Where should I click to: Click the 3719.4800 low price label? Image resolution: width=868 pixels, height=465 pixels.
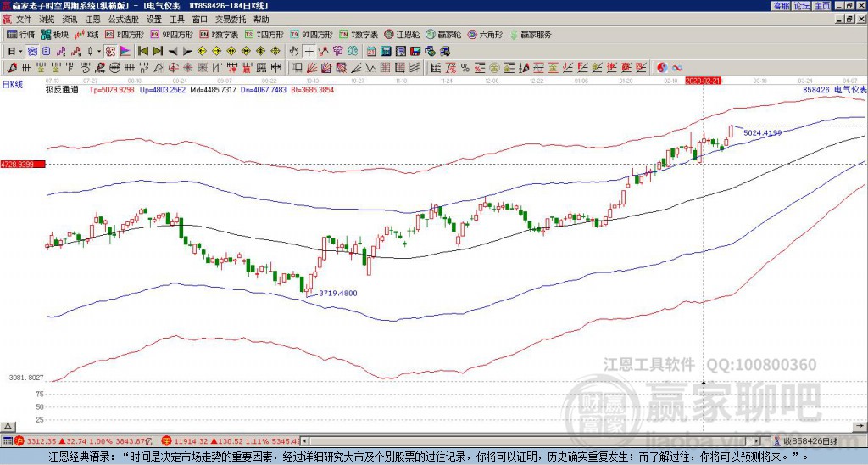(337, 294)
